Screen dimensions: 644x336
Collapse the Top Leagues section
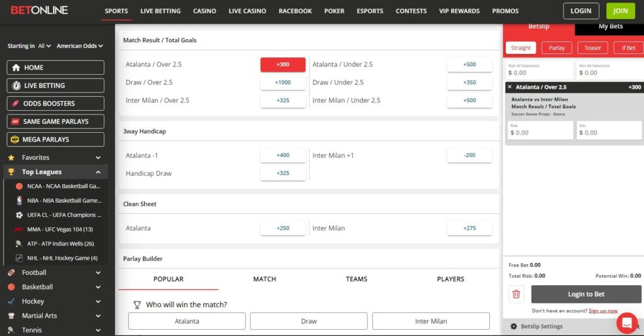click(98, 172)
